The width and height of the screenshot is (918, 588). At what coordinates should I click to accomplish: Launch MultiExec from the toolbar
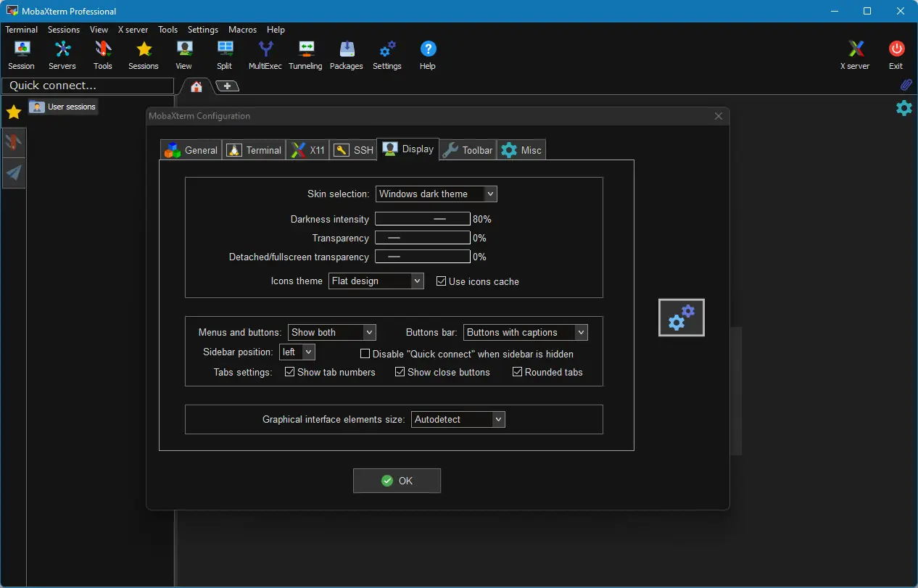pyautogui.click(x=265, y=55)
